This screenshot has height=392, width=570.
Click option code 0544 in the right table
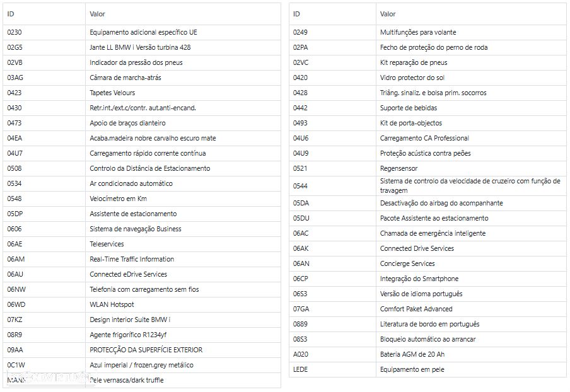pyautogui.click(x=300, y=186)
